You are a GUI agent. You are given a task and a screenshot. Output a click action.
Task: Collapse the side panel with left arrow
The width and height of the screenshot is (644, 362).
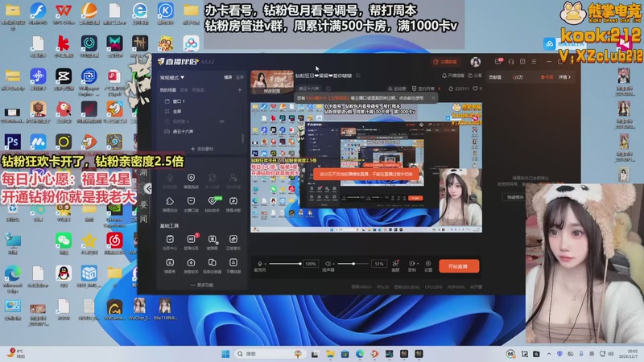pyautogui.click(x=148, y=188)
